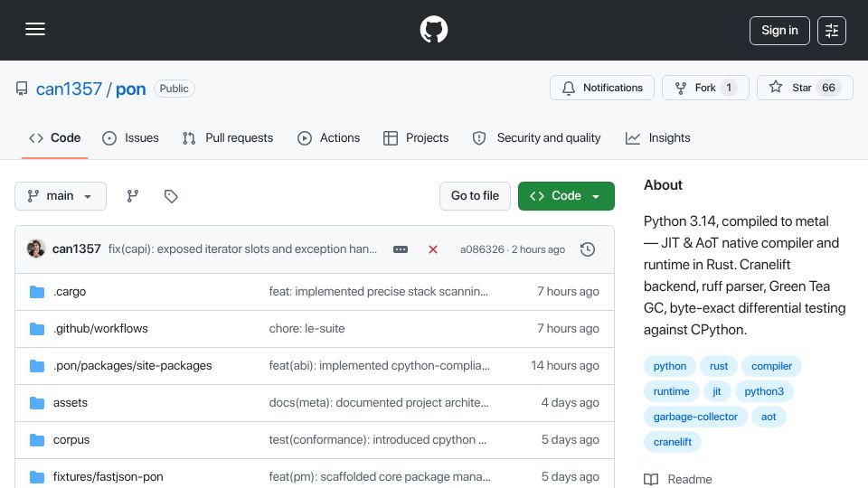Viewport: 868px width, 488px height.
Task: Open commit 'chore: le-suite'
Action: 307,329
